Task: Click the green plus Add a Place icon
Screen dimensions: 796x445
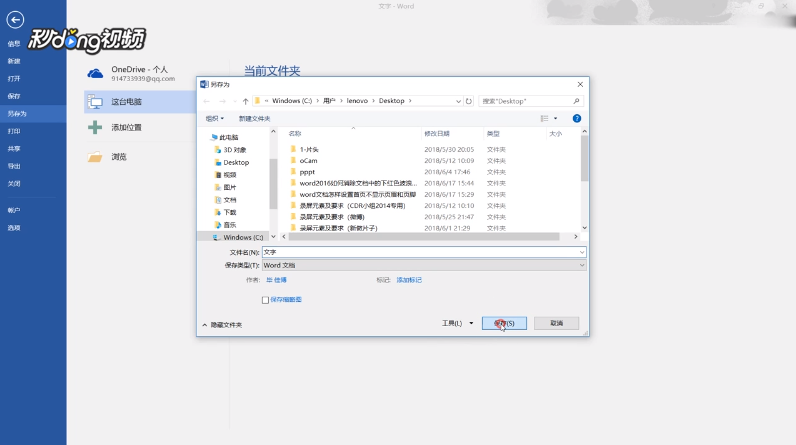Action: 95,127
